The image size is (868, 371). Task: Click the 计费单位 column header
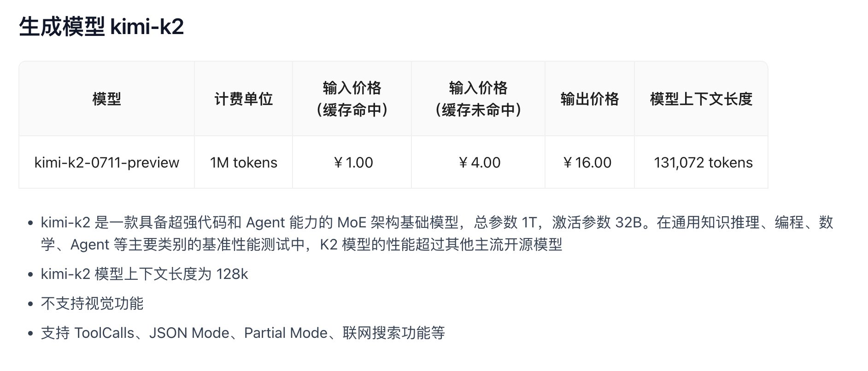click(243, 99)
